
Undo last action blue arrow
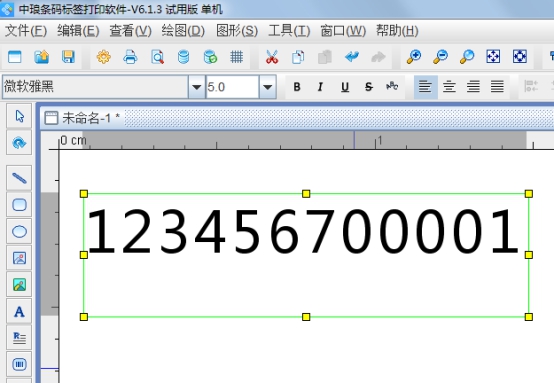click(x=352, y=57)
